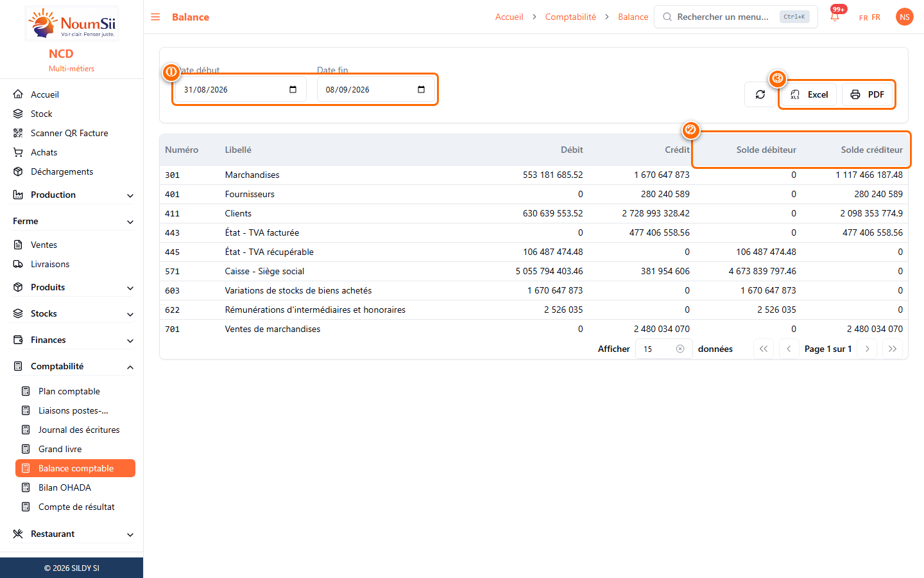Click the Plan comptable calculator icon

26,391
